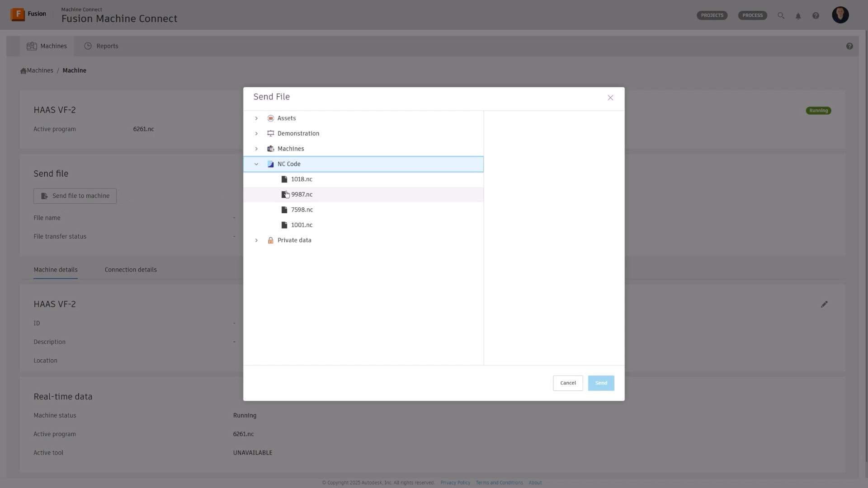
Task: Click the NC Code folder icon
Action: pyautogui.click(x=270, y=164)
